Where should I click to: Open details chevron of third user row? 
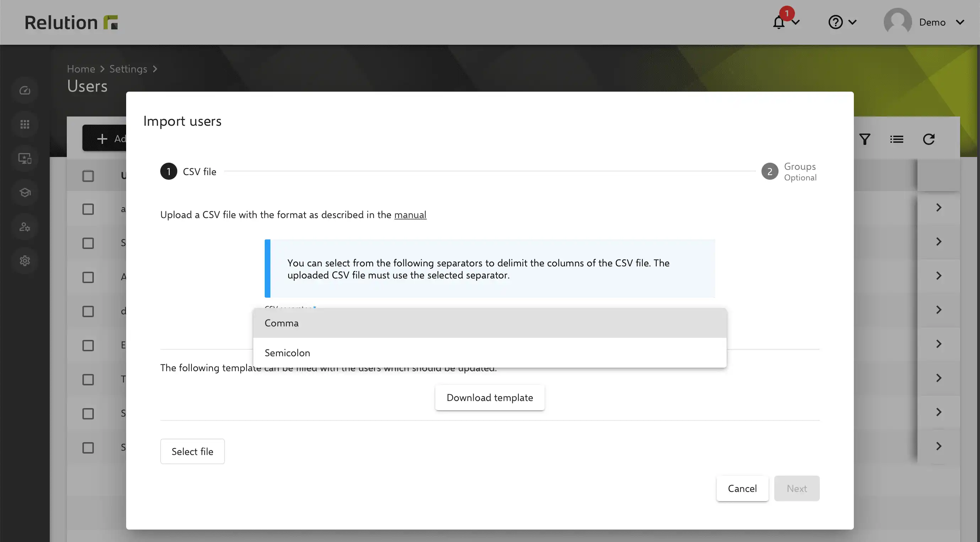tap(938, 276)
